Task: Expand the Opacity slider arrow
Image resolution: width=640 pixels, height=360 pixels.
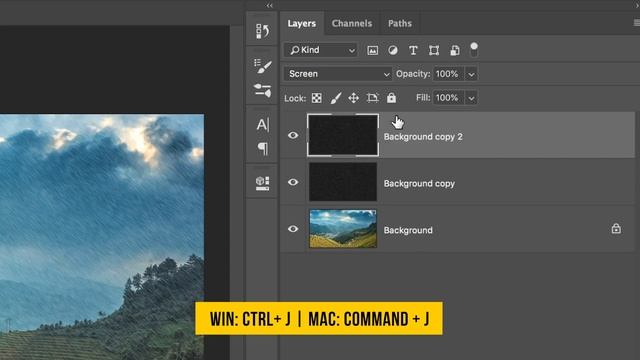Action: pyautogui.click(x=471, y=74)
